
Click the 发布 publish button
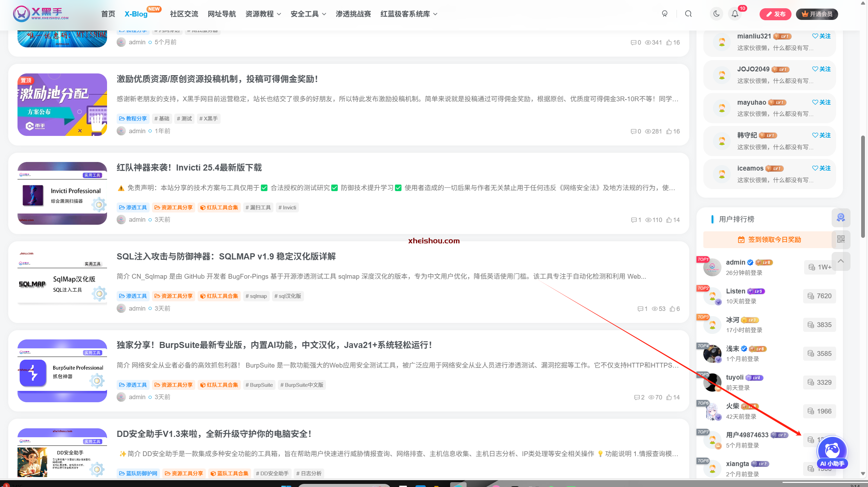[x=775, y=14]
